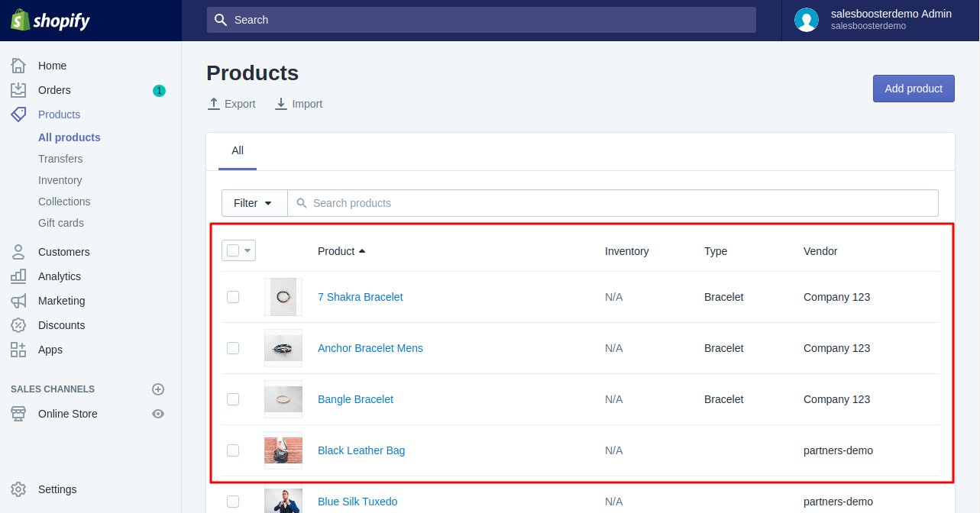Click the Discounts badge icon
This screenshot has height=513, width=980.
18,325
